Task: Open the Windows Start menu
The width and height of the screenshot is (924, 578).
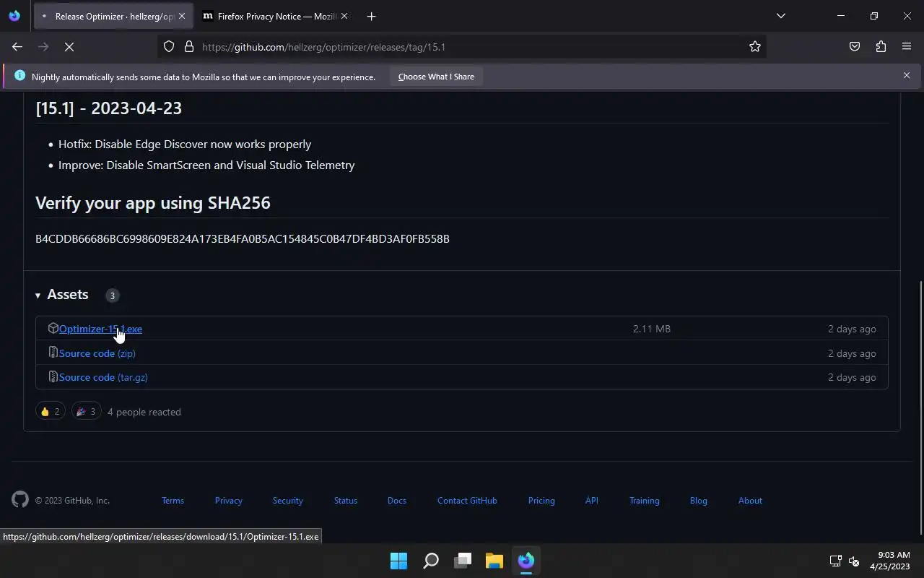Action: [398, 561]
